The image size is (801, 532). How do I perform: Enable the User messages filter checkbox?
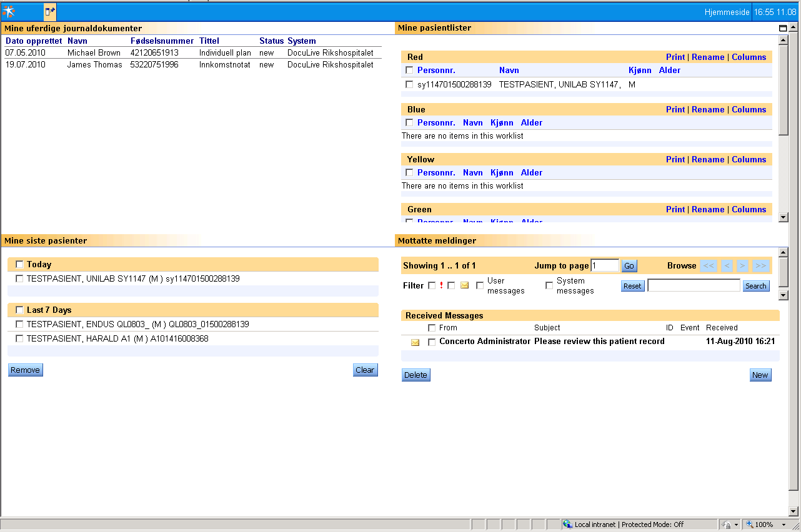tap(480, 285)
